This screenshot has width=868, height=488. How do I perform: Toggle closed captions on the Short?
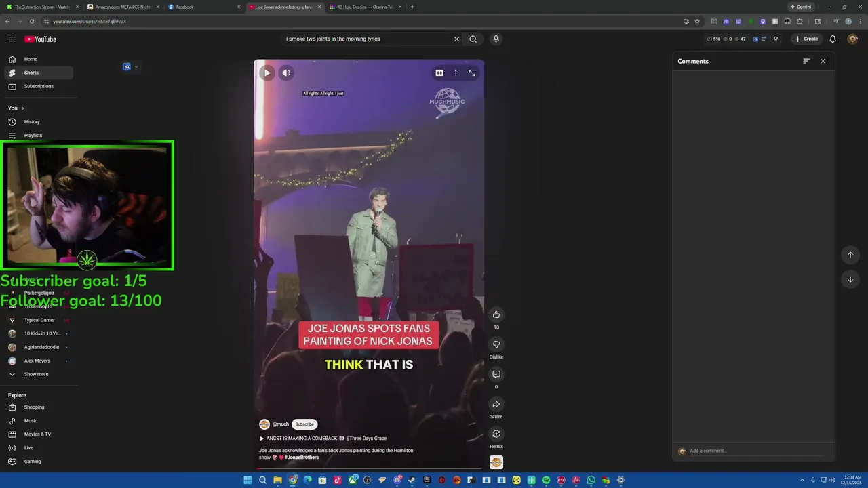pyautogui.click(x=439, y=73)
